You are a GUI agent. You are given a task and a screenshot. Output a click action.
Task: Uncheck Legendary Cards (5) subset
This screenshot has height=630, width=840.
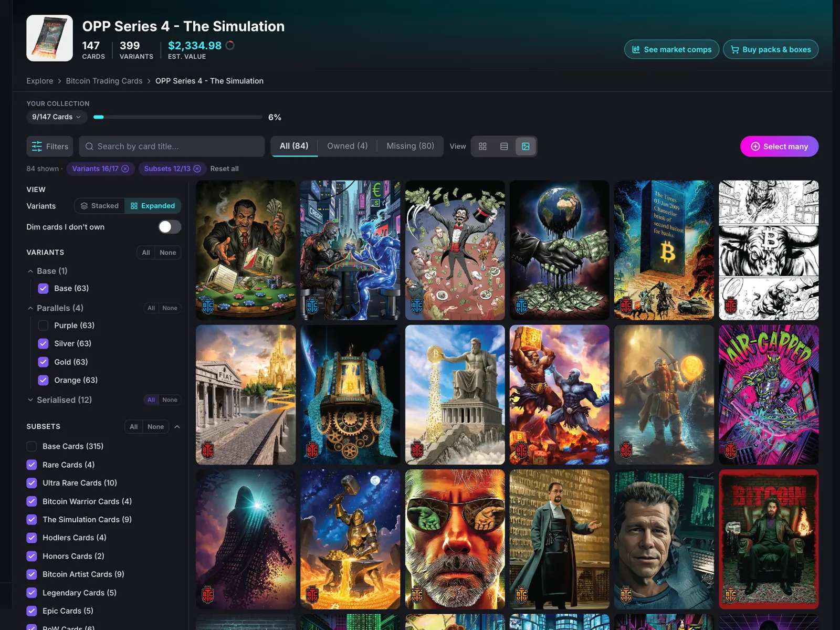(x=31, y=593)
